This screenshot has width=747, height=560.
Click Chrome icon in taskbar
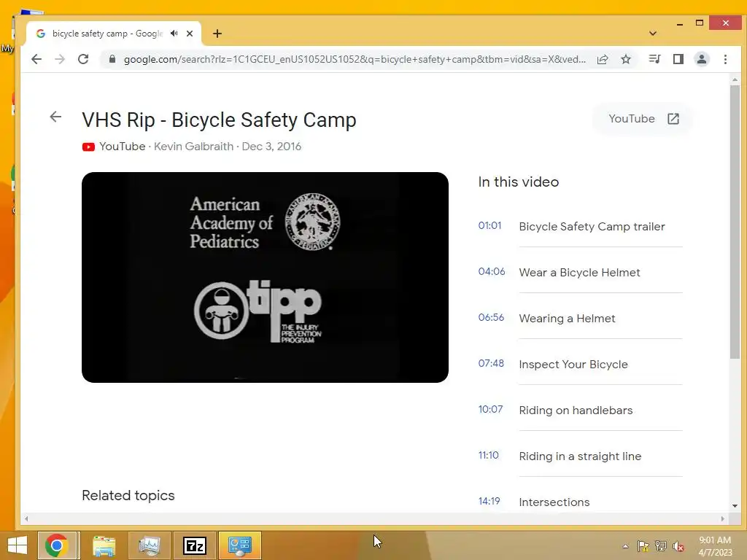[x=57, y=545]
